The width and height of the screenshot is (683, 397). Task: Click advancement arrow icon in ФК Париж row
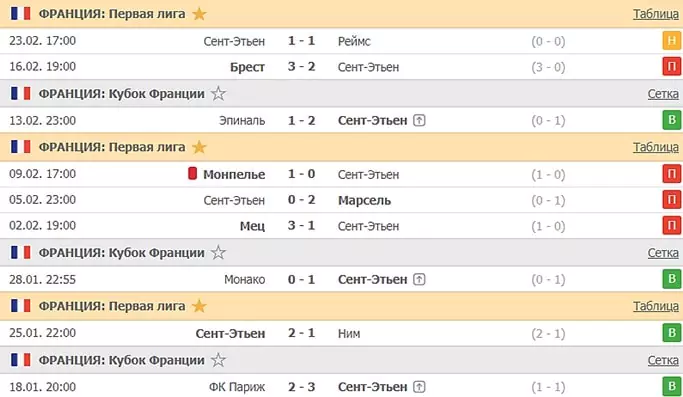tap(419, 387)
